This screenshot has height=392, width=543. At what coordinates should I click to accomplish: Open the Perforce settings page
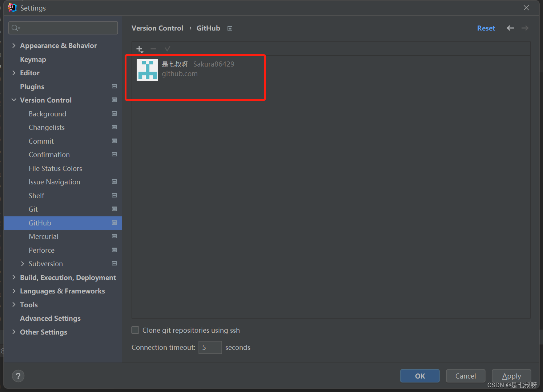[41, 250]
